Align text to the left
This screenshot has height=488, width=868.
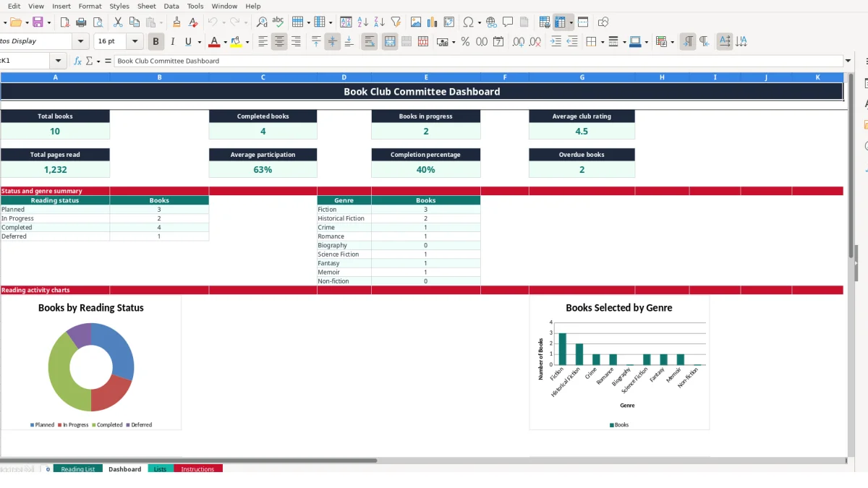click(263, 42)
